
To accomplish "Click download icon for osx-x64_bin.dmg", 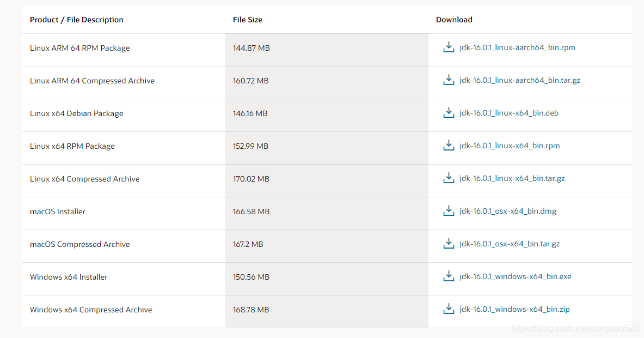I will point(449,210).
